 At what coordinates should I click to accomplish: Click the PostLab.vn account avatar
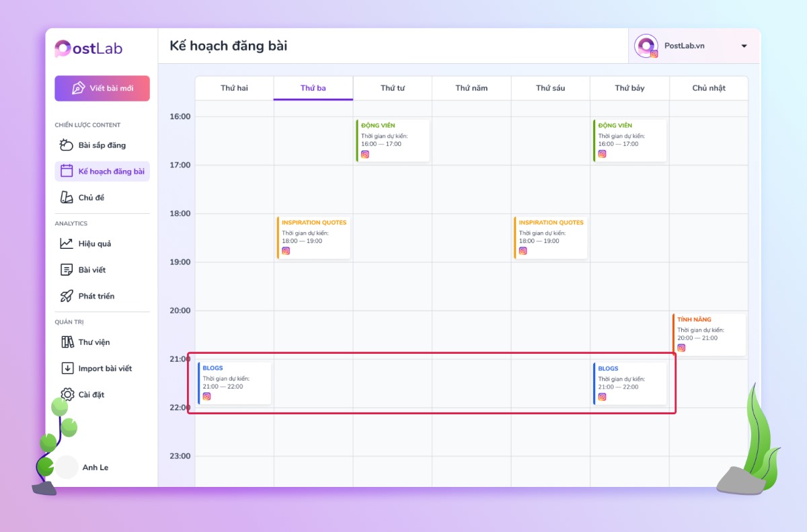coord(646,46)
